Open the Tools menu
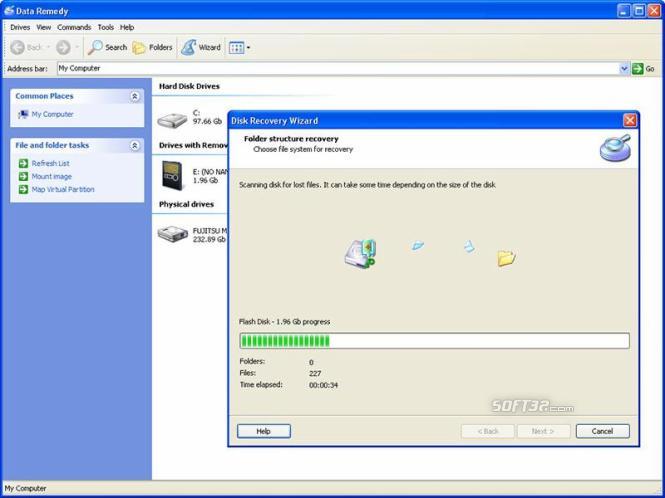This screenshot has width=665, height=498. 106,27
